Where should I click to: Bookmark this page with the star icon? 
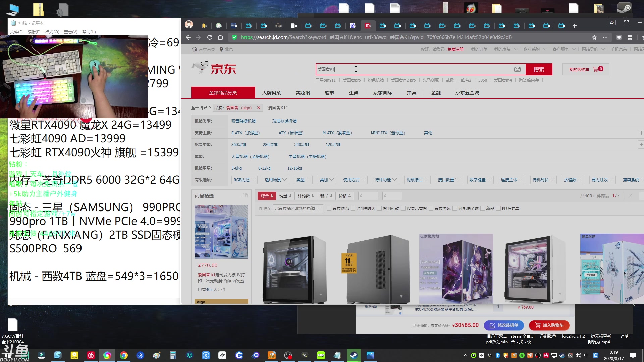point(594,37)
